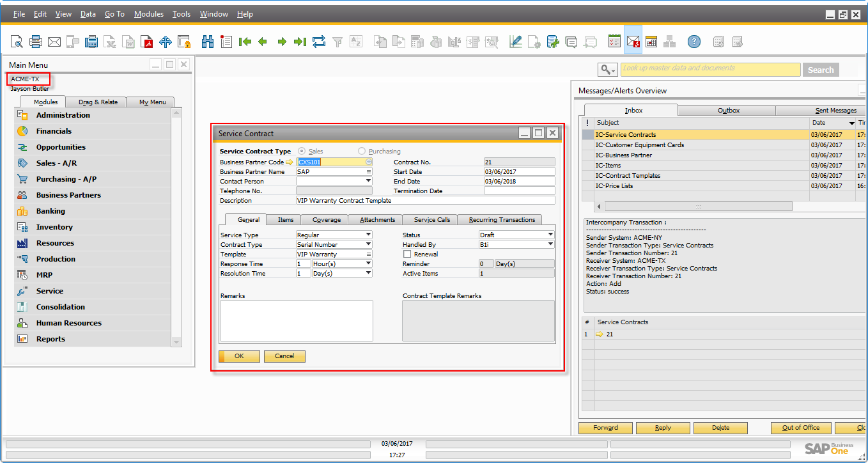The image size is (868, 463).
Task: Open the blue Help question mark icon
Action: coord(694,42)
